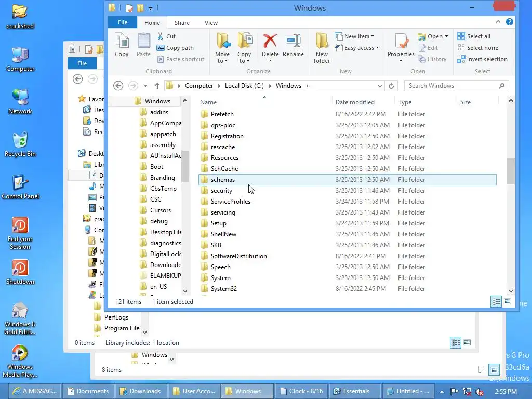Open Help question mark icon

pyautogui.click(x=509, y=22)
